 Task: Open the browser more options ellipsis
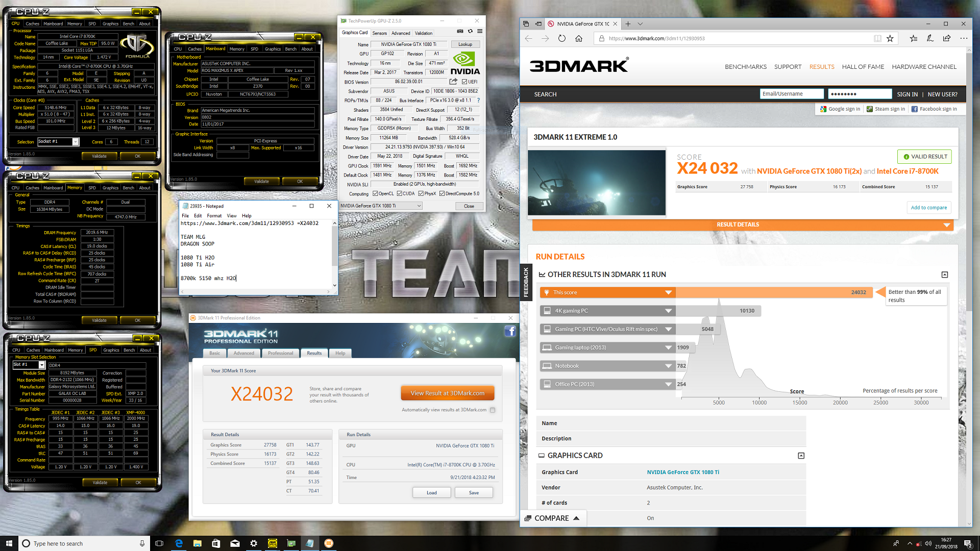tap(964, 38)
